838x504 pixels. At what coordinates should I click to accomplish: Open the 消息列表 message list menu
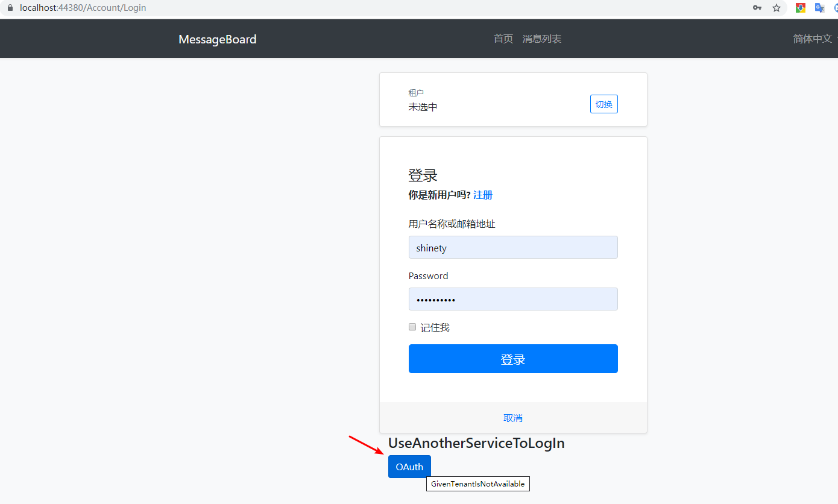(x=542, y=39)
